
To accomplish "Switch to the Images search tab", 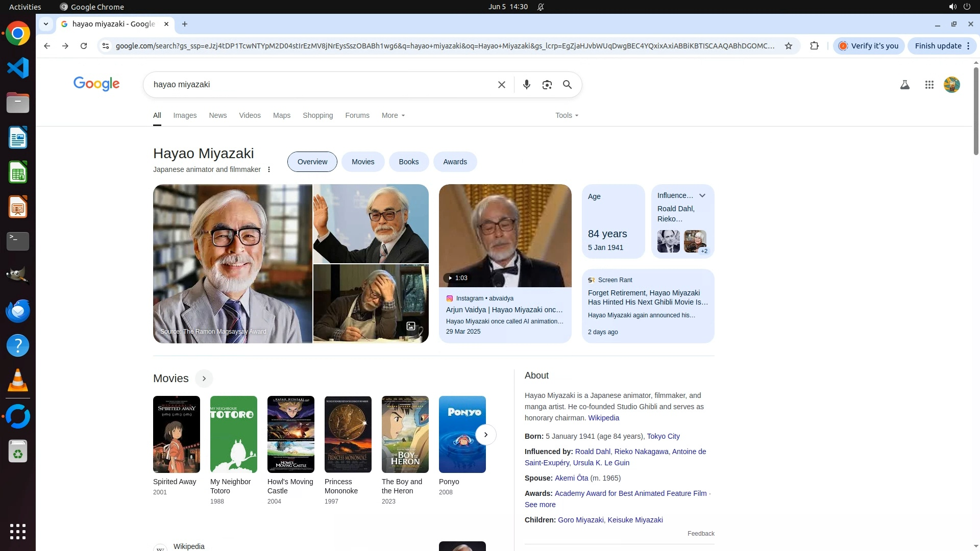I will pyautogui.click(x=185, y=115).
